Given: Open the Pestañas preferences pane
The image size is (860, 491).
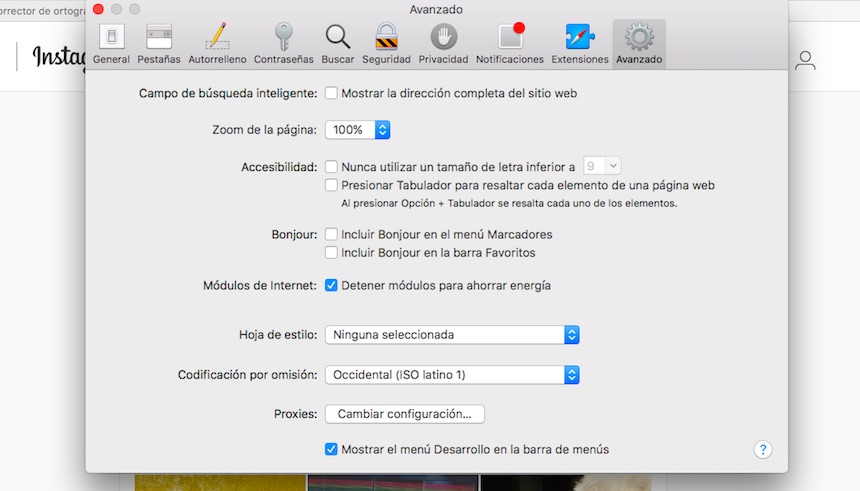Looking at the screenshot, I should click(x=159, y=44).
